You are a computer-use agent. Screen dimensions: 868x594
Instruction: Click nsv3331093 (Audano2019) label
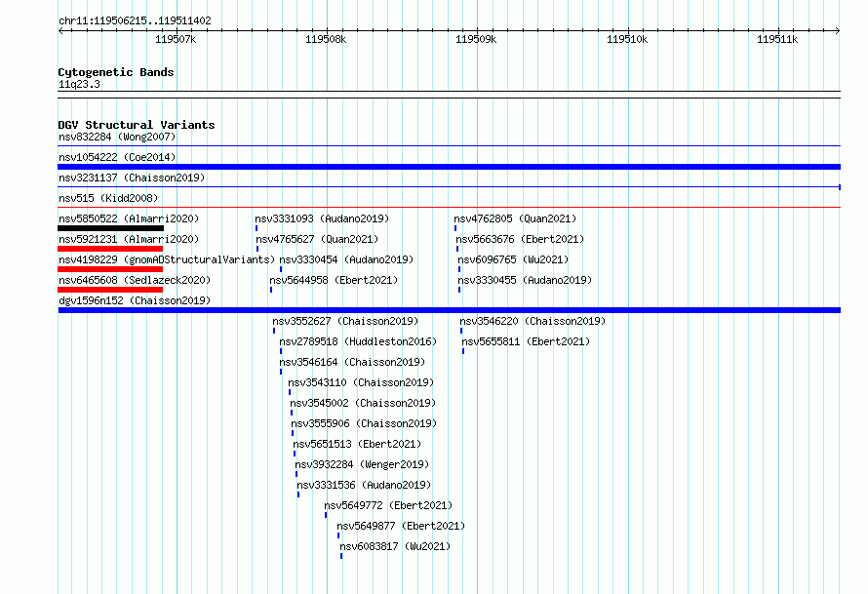(x=322, y=218)
